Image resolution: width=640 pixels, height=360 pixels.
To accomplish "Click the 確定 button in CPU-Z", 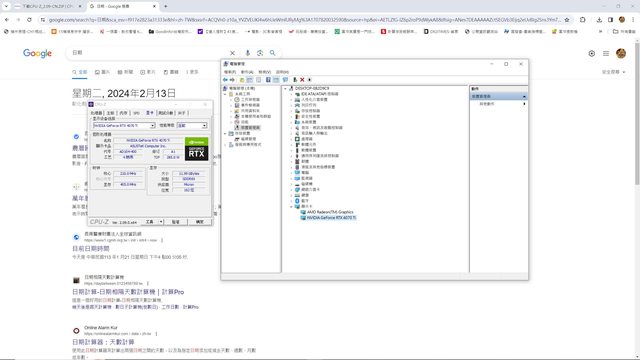I will point(199,222).
